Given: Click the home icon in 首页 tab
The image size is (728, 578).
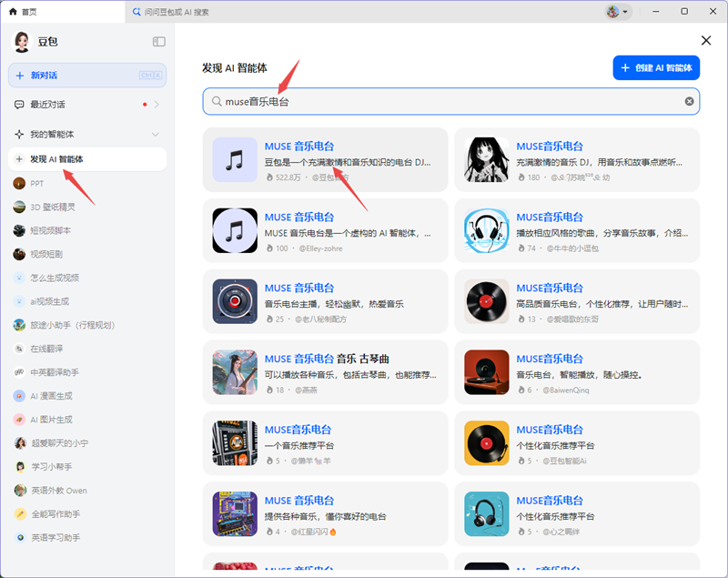Looking at the screenshot, I should [13, 12].
